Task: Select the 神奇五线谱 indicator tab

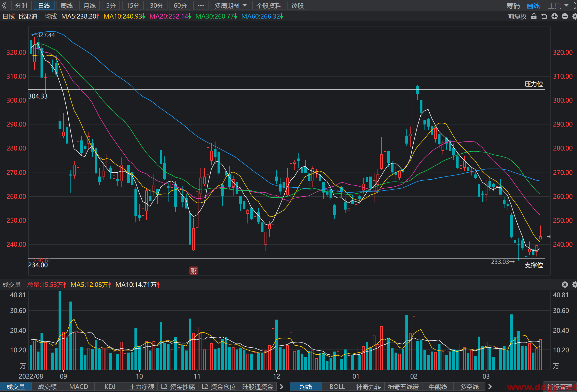Action: click(403, 387)
